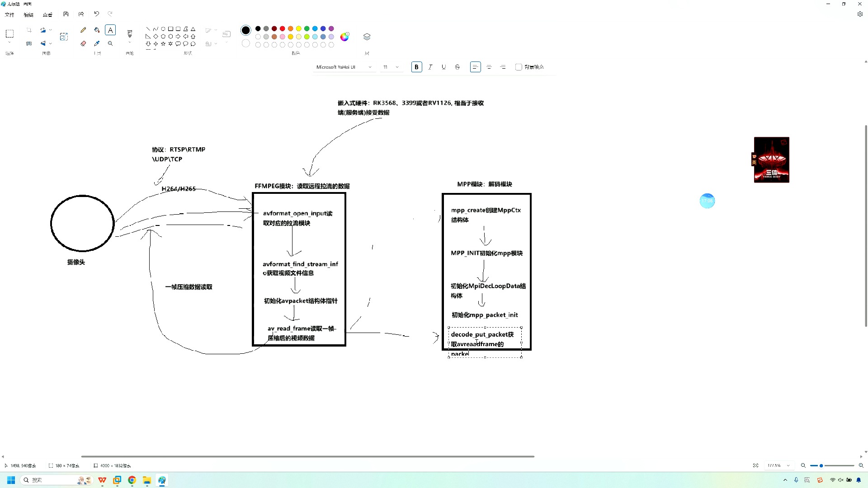Image resolution: width=868 pixels, height=488 pixels.
Task: Click the taskbar search box
Action: [57, 480]
